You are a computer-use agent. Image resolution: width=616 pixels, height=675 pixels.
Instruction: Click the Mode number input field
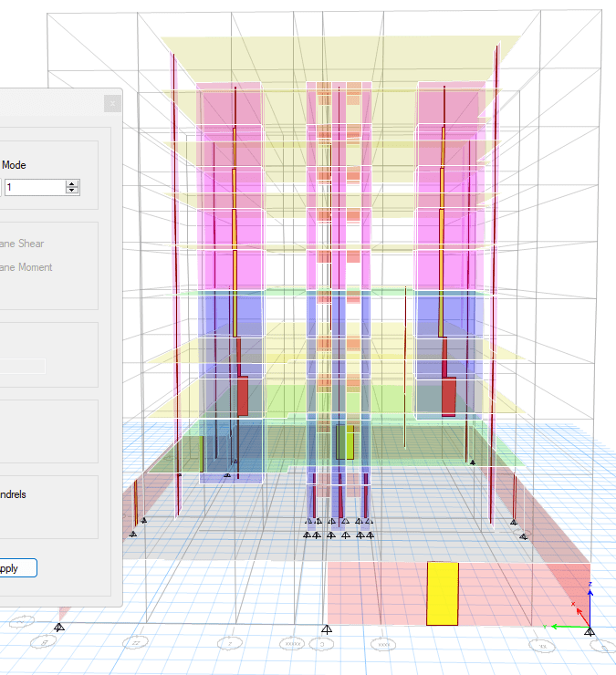(36, 187)
